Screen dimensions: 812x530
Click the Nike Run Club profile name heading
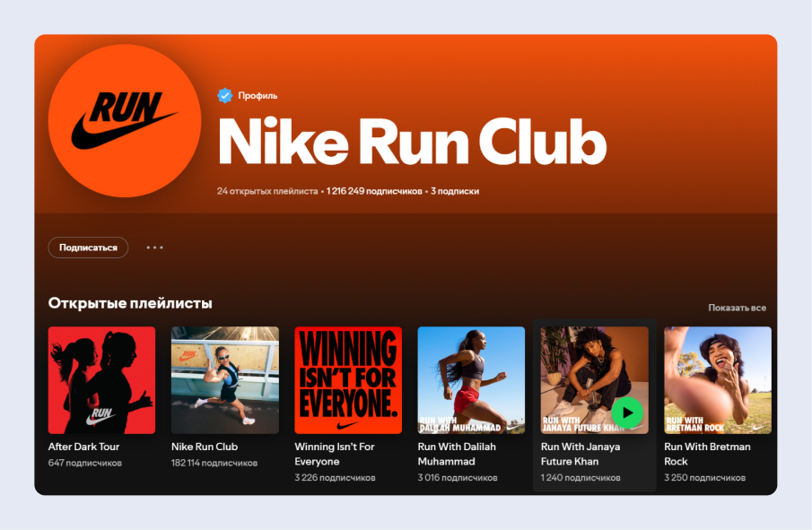412,142
